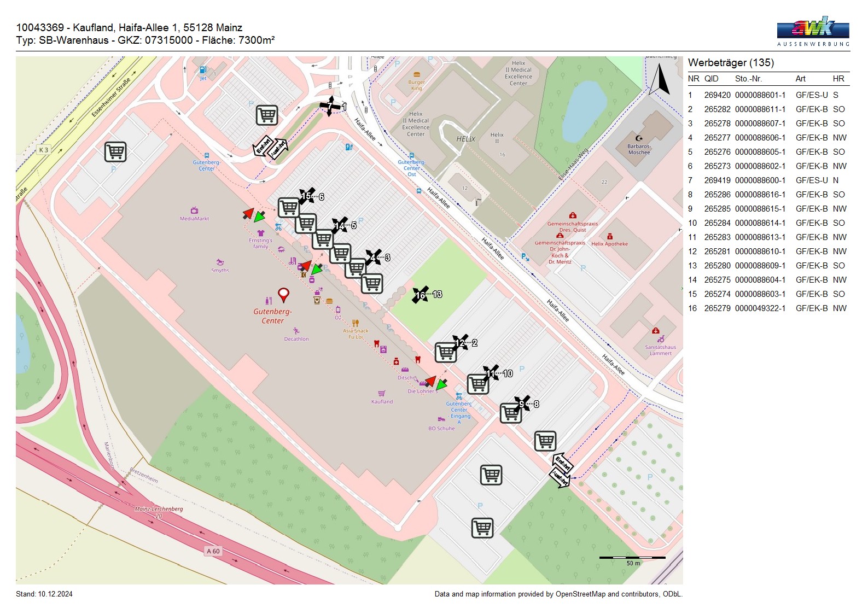
Task: Select table row with QID 269420
Action: [767, 95]
